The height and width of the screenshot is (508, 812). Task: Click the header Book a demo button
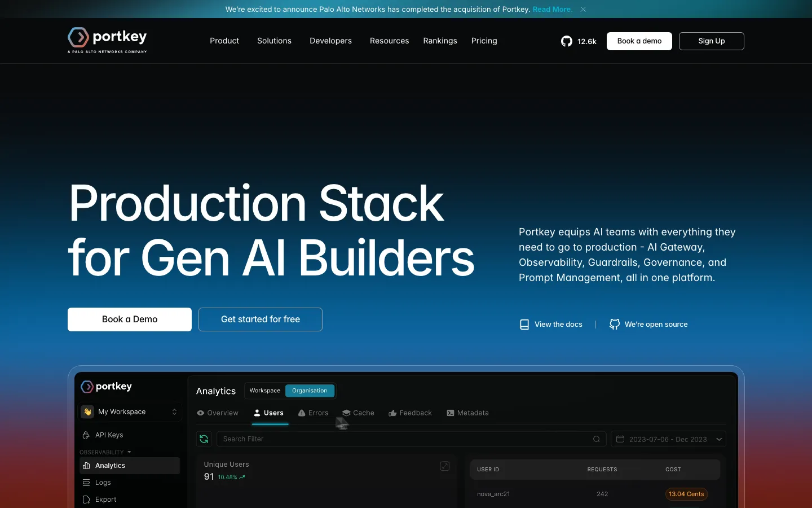point(639,41)
